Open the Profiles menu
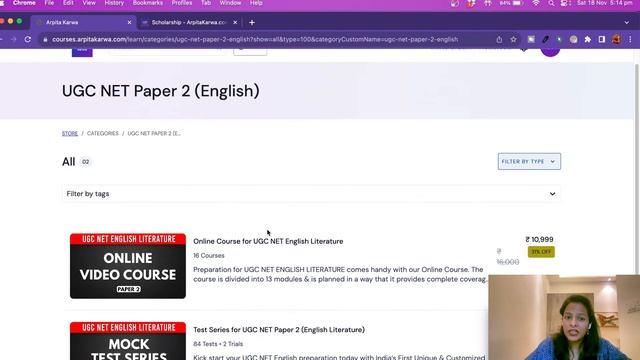 [182, 3]
